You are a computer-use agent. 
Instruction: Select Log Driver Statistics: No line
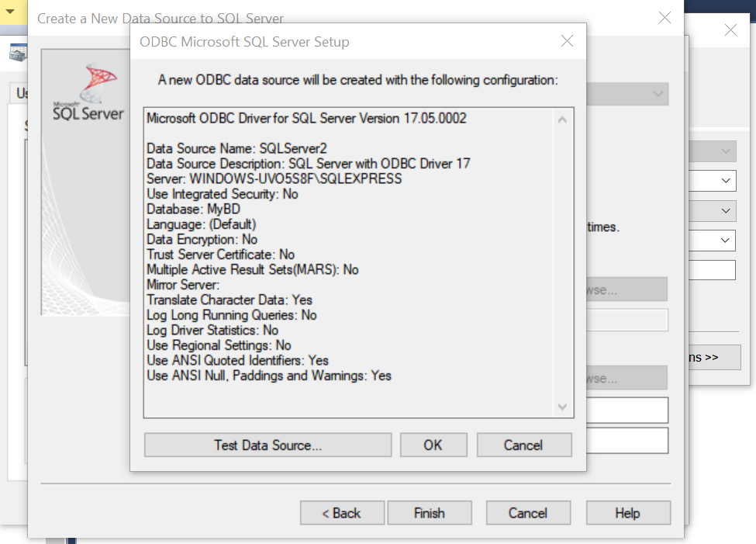[x=212, y=330]
